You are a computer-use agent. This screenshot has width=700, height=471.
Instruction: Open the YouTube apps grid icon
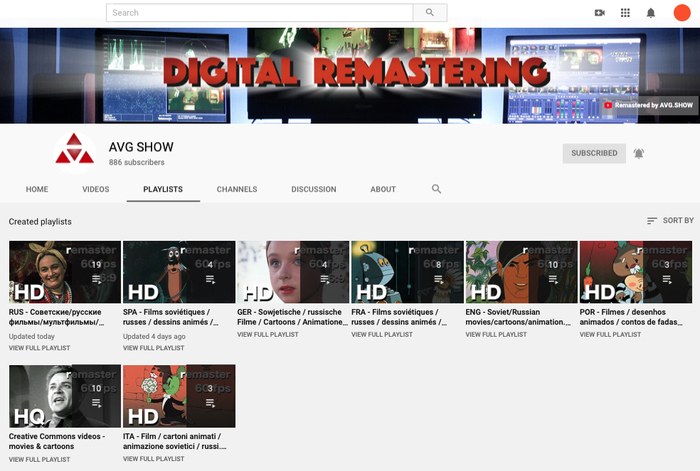point(625,13)
